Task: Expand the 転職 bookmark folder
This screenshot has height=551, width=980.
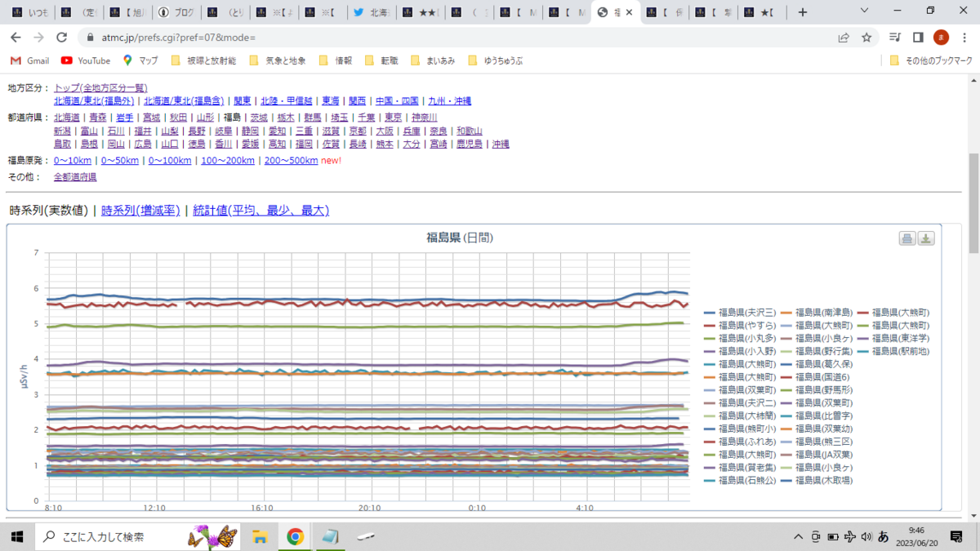Action: tap(381, 60)
